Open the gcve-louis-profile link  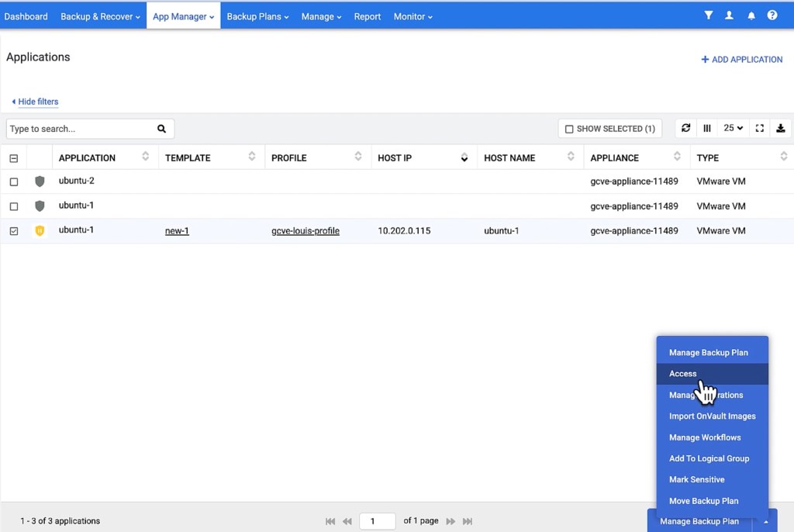pos(306,231)
